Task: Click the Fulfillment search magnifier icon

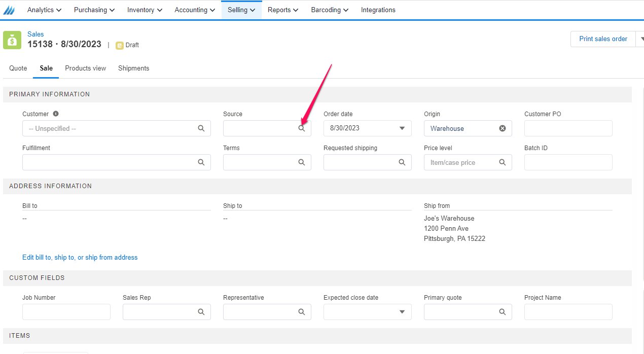Action: click(201, 162)
